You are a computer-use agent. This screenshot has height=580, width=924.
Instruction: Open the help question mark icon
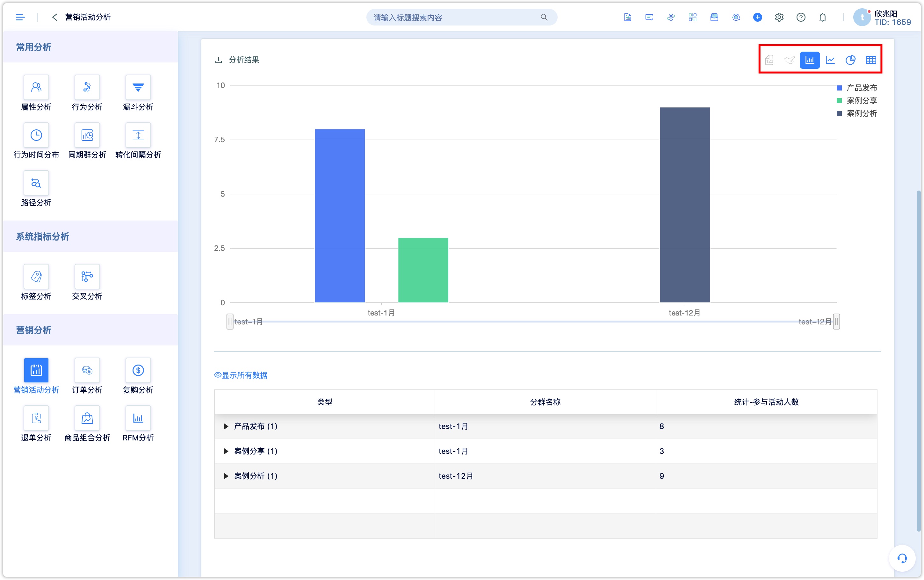tap(801, 17)
